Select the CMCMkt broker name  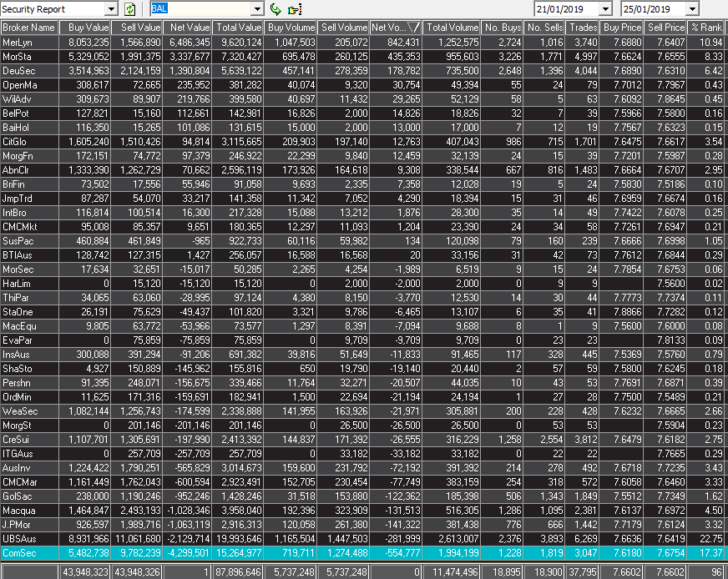click(x=19, y=227)
